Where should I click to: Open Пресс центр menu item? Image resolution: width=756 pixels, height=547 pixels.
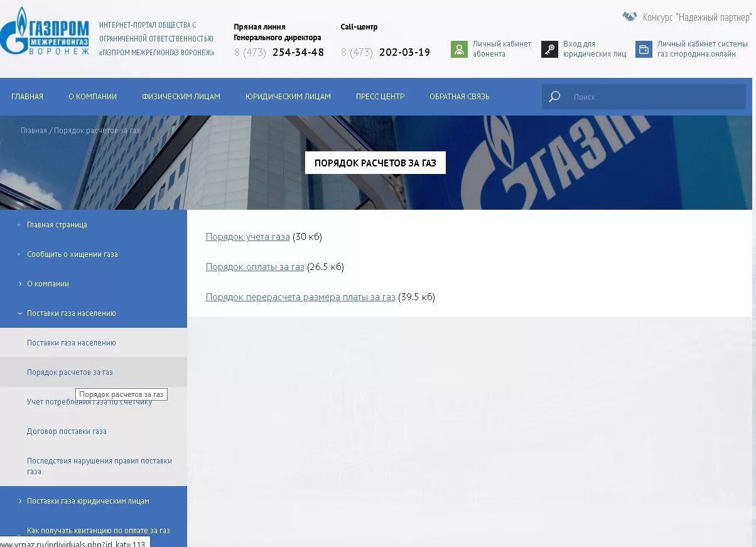[x=380, y=97]
